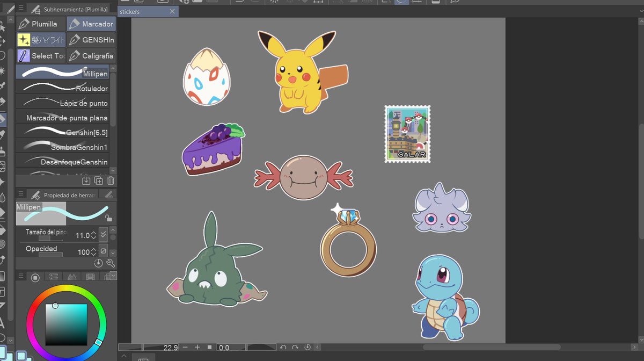Choose the DesenfoqueGenshin brush
Viewport: 644px width, 361px height.
pos(62,160)
